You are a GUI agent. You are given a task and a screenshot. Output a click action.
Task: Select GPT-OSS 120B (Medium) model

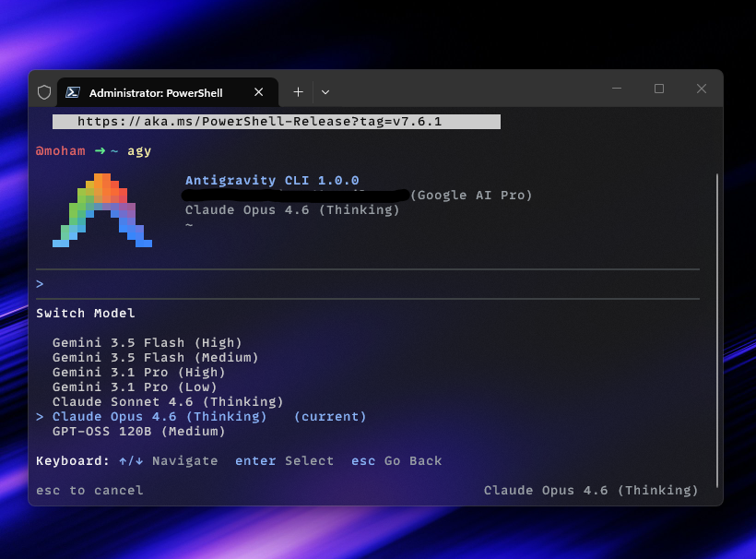pyautogui.click(x=139, y=432)
